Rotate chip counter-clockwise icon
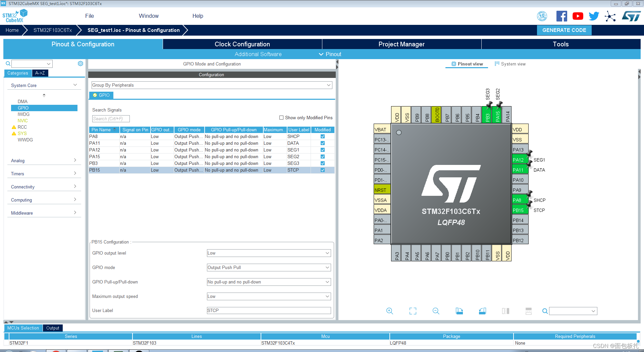The width and height of the screenshot is (644, 352). coord(482,311)
